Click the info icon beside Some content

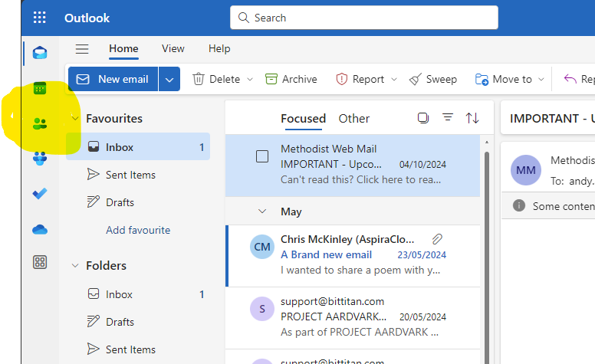[x=519, y=205]
